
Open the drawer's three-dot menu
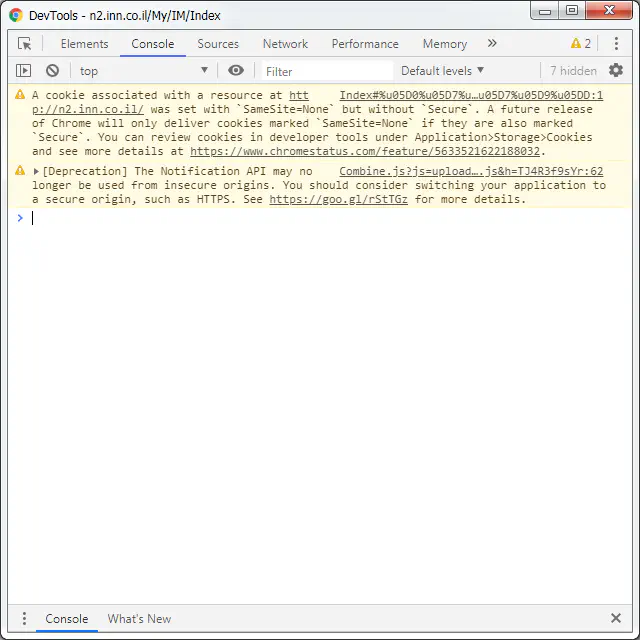tap(25, 619)
